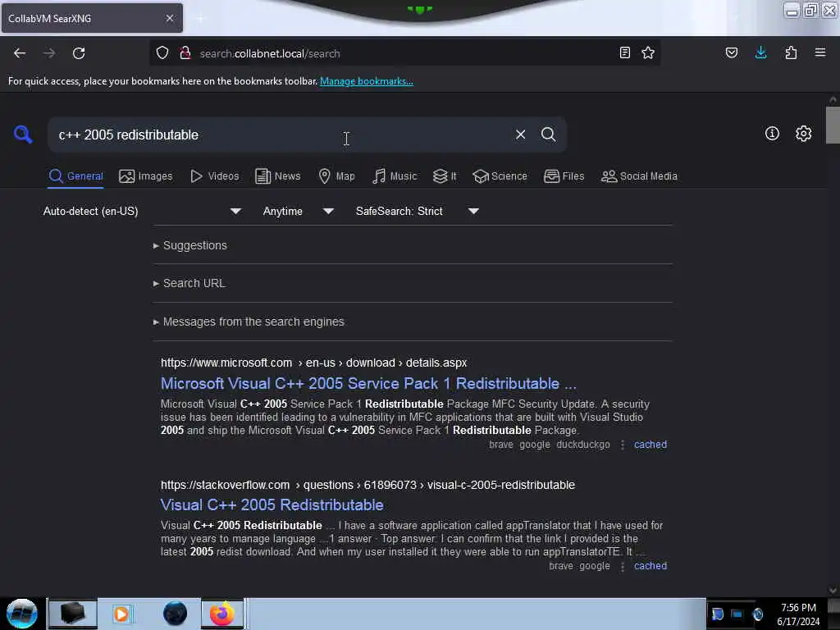Viewport: 840px width, 630px height.
Task: Switch to the Map category
Action: tap(336, 176)
